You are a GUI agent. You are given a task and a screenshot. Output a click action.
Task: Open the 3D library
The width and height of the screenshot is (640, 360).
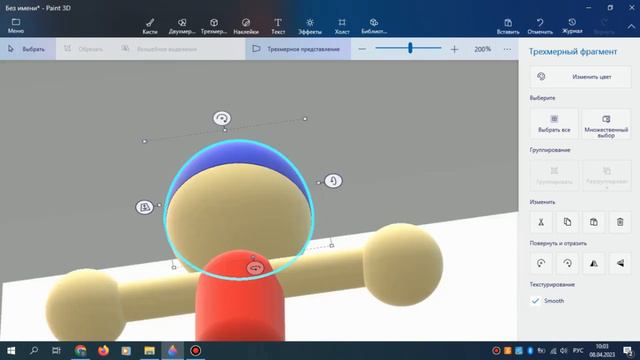[x=374, y=26]
